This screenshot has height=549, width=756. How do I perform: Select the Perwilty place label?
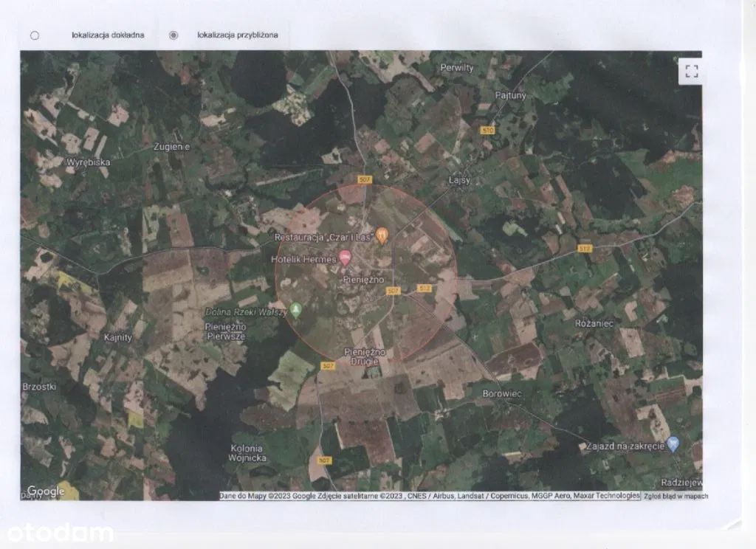click(456, 67)
